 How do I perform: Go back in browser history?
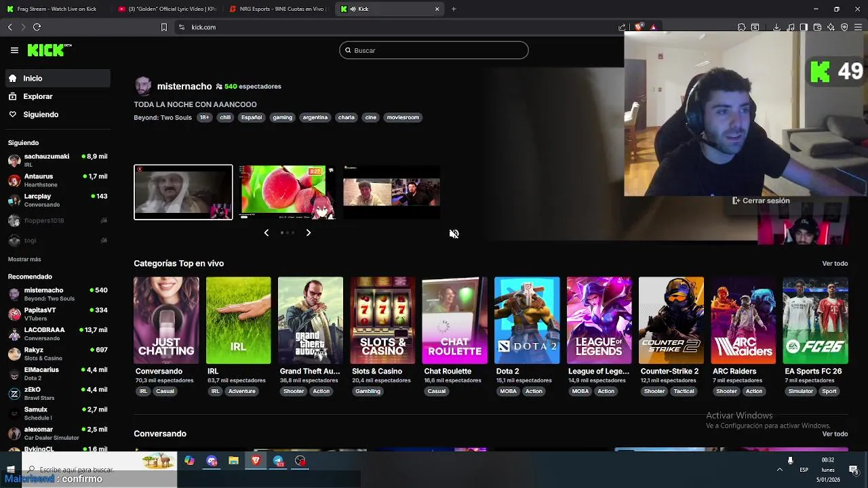click(9, 27)
